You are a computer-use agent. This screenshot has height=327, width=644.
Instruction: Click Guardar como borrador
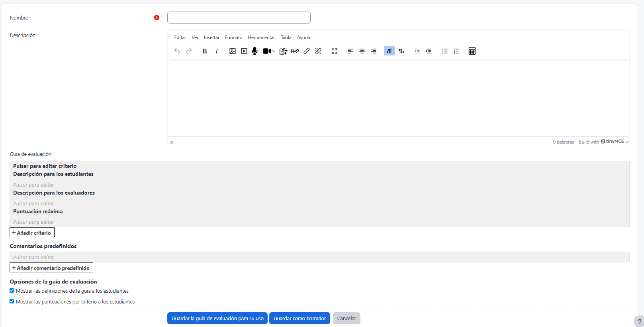[299, 318]
